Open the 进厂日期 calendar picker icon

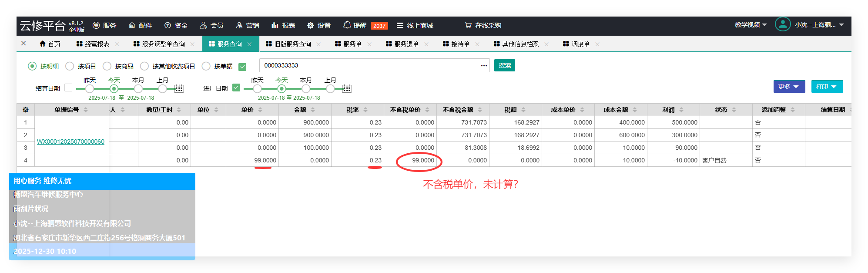pyautogui.click(x=347, y=89)
